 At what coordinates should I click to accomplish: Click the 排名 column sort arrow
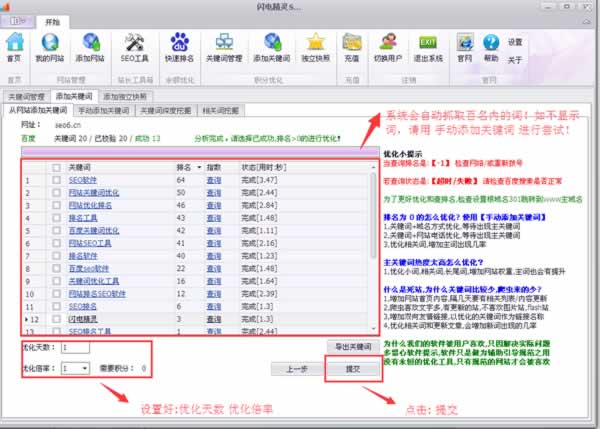click(198, 167)
